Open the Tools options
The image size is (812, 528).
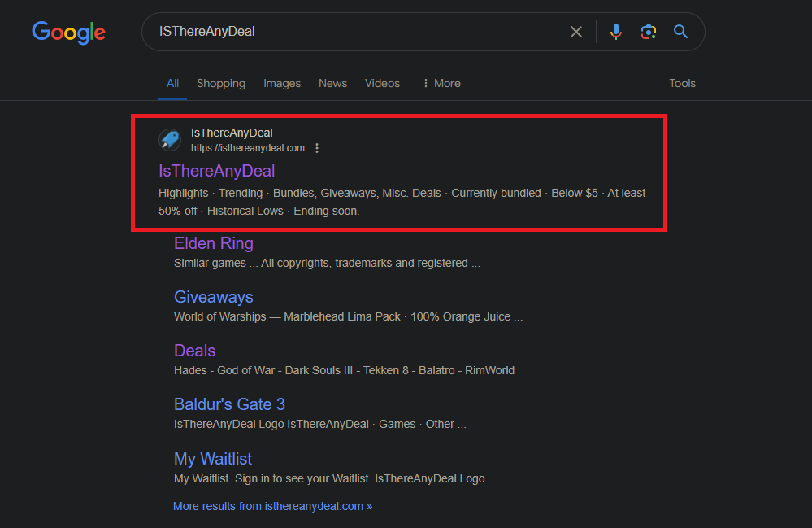[x=682, y=83]
